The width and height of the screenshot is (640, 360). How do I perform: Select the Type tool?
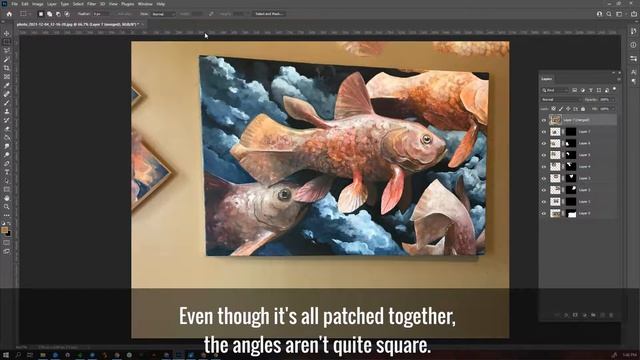(x=7, y=172)
